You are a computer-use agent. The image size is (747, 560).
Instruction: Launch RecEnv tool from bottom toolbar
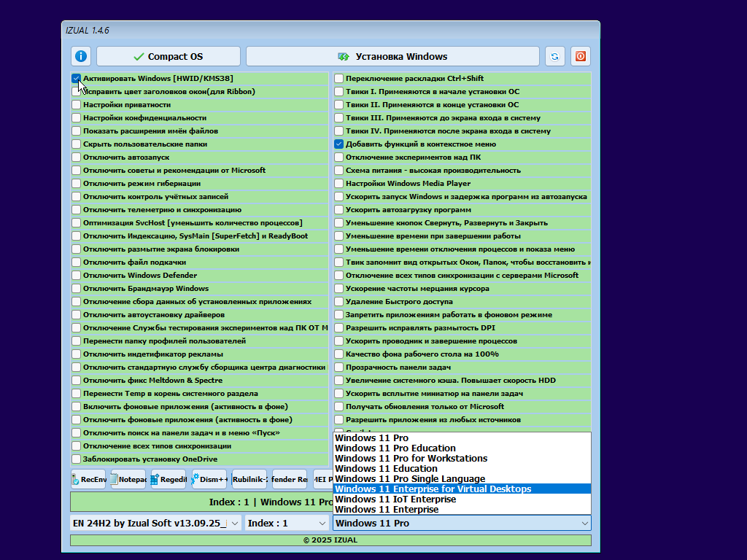pos(88,479)
